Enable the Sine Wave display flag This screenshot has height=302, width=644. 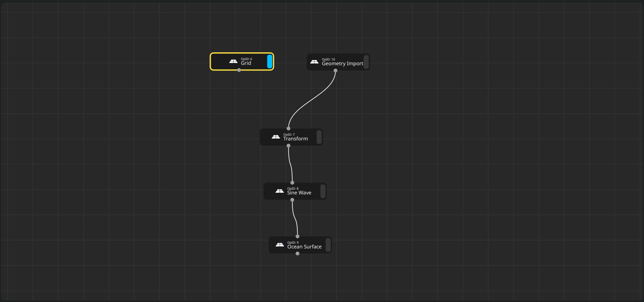pyautogui.click(x=323, y=191)
